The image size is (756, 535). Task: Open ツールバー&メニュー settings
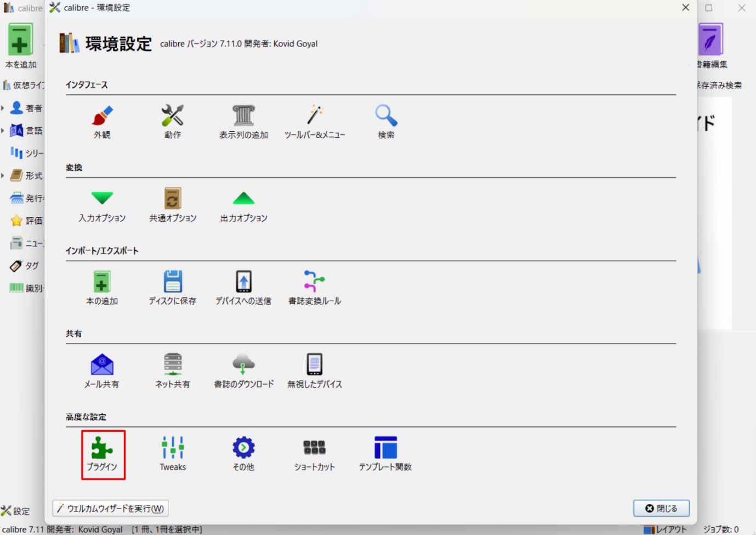(315, 122)
